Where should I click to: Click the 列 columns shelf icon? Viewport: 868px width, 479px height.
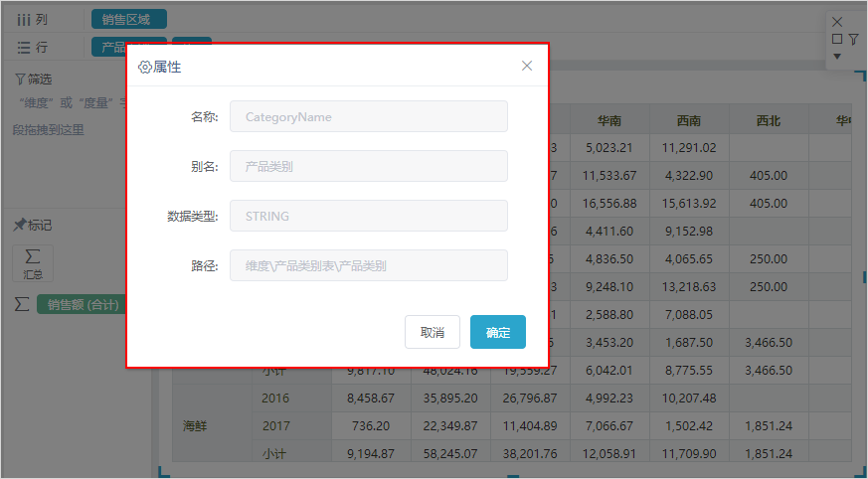(x=24, y=20)
